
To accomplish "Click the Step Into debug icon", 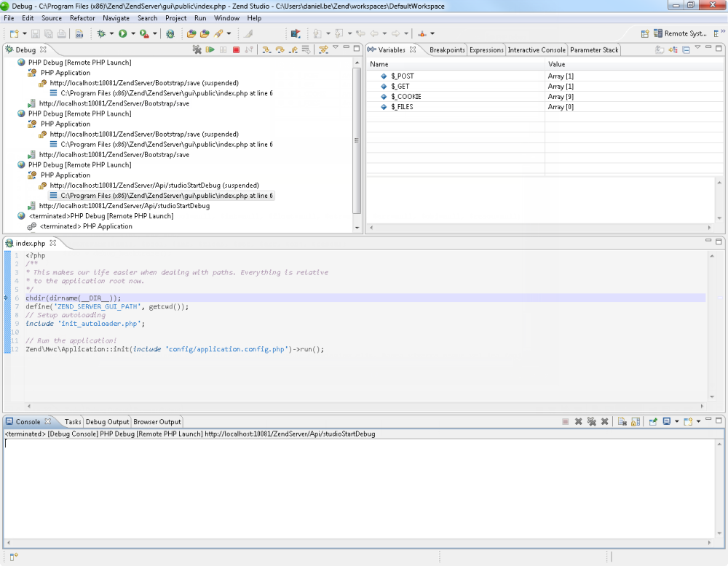I will pos(266,49).
